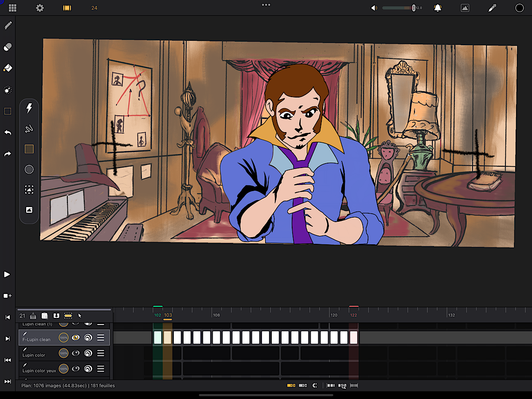The height and width of the screenshot is (399, 532).
Task: Toggle visibility of Lupin color layer
Action: 76,353
